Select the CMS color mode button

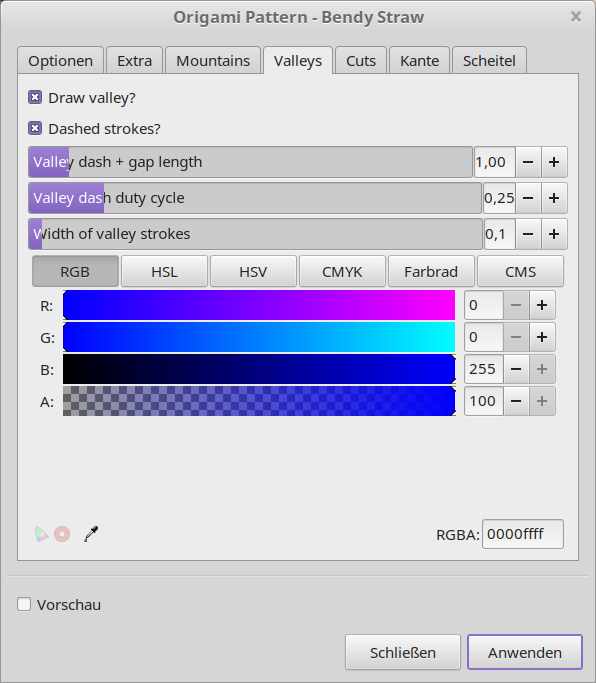520,271
